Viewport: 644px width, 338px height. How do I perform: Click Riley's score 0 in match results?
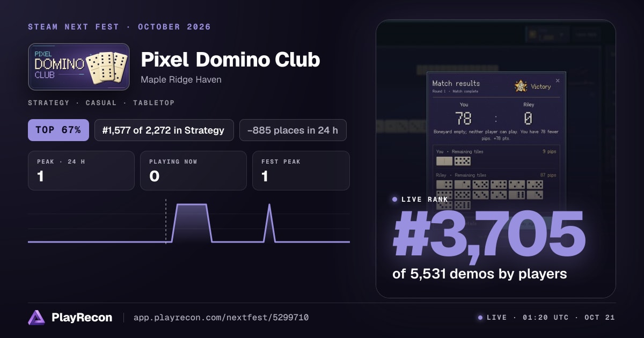coord(529,118)
